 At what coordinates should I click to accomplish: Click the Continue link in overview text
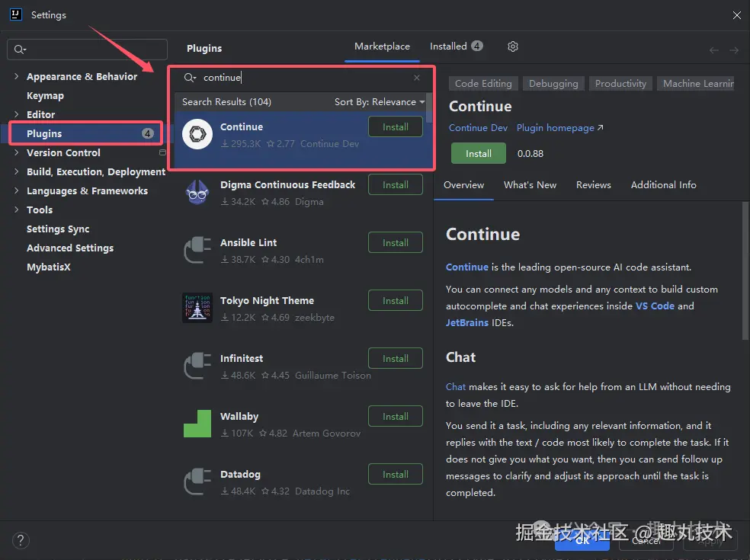466,267
